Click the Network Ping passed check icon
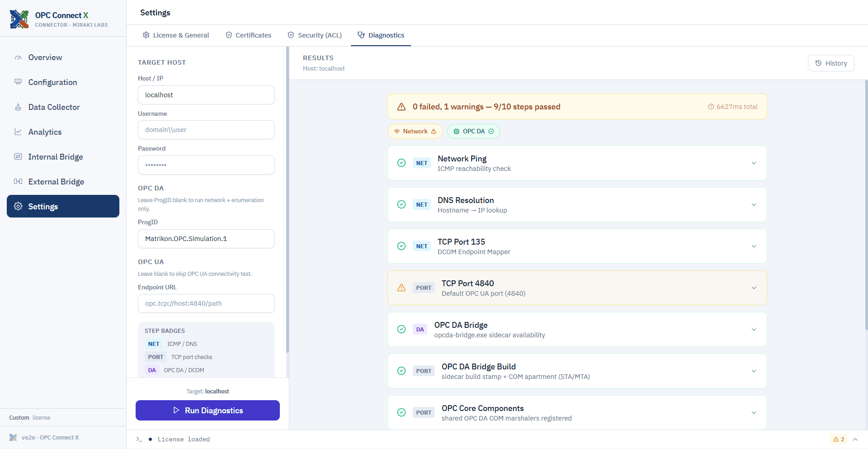Screen dimensions: 868x449 (401, 163)
